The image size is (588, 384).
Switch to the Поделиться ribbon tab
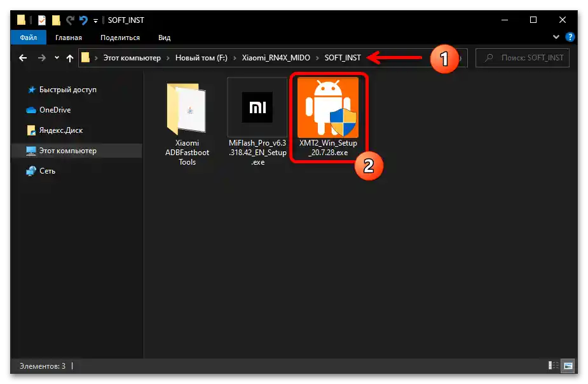tap(120, 38)
